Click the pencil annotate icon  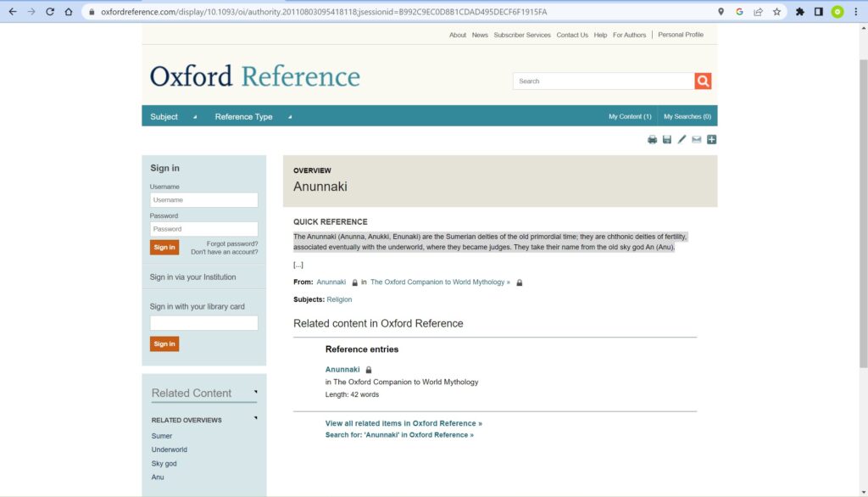pos(682,140)
